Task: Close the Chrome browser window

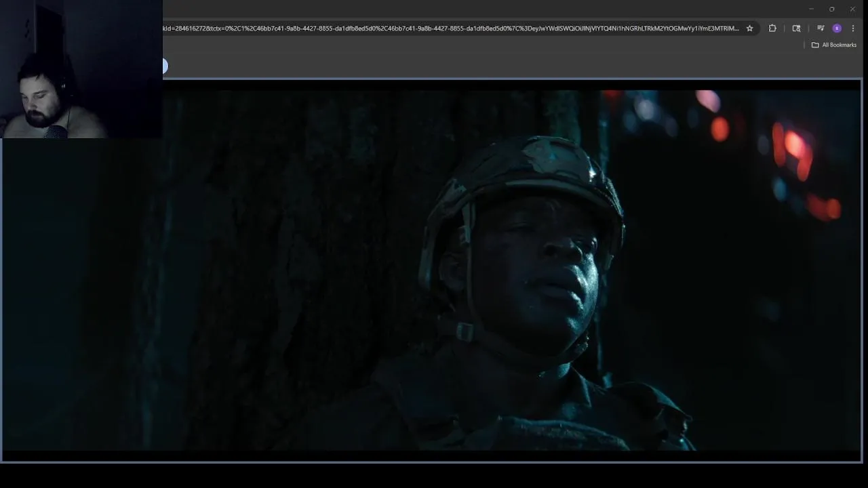Action: (852, 9)
